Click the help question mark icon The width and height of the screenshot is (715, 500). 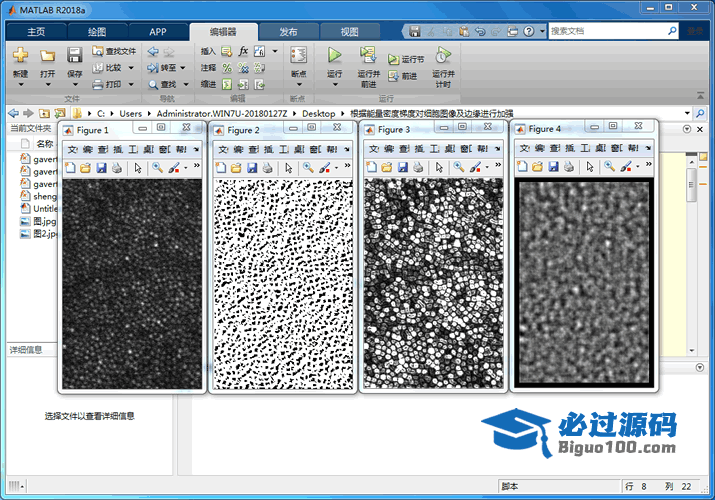527,31
